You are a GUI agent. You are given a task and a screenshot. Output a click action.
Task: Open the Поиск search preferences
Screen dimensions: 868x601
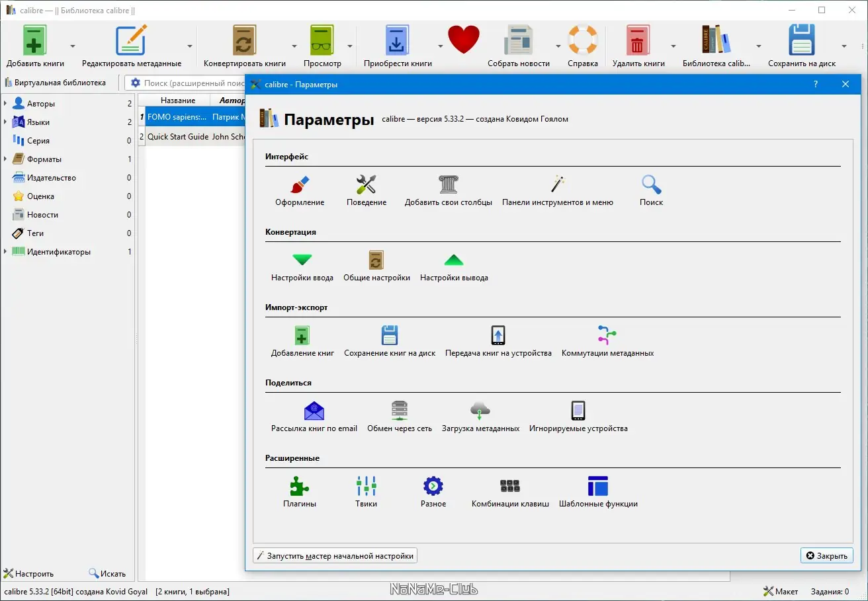[x=652, y=190]
